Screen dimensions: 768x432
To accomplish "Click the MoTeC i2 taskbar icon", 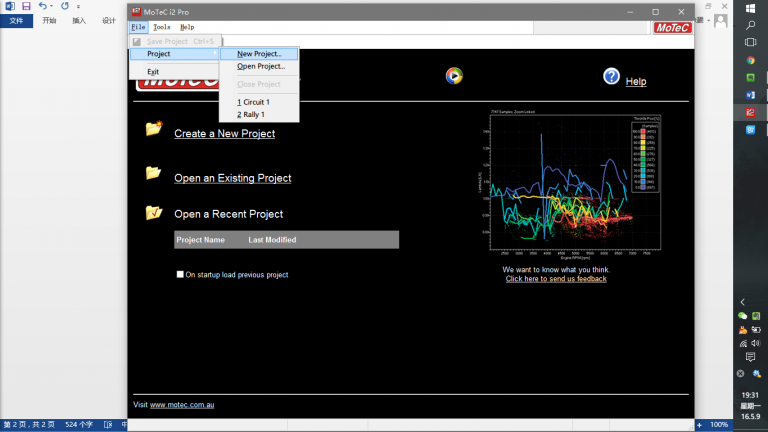I will 750,112.
